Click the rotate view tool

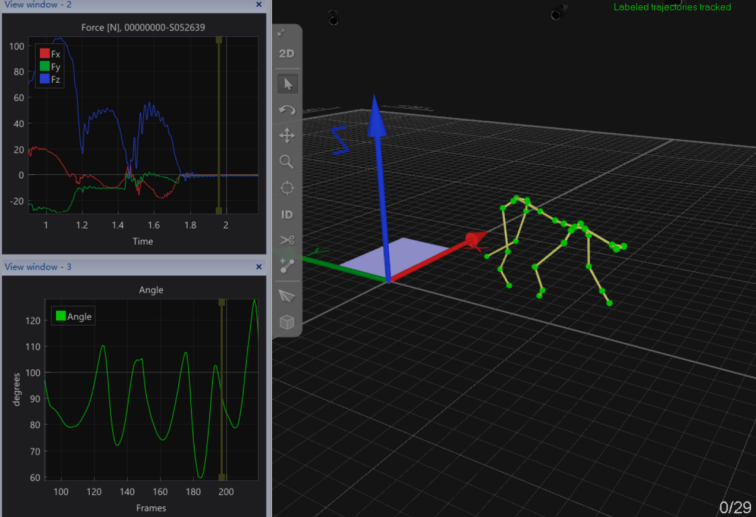tap(287, 109)
